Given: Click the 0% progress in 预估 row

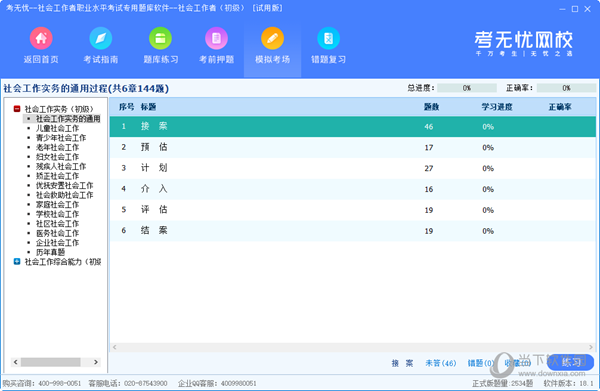Looking at the screenshot, I should pyautogui.click(x=488, y=148).
